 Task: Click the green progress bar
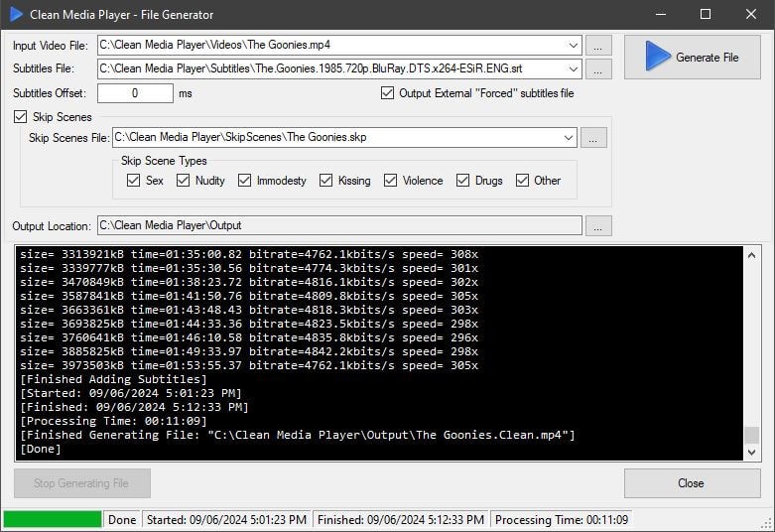click(53, 519)
